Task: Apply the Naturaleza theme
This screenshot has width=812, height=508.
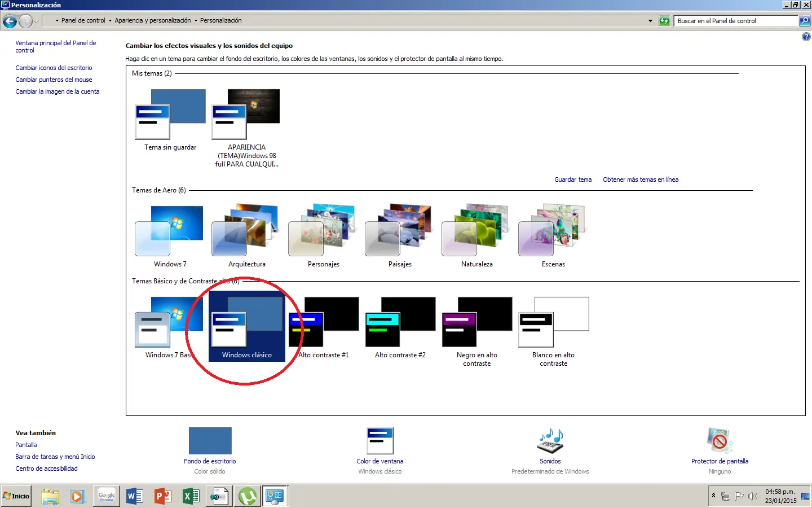Action: [x=476, y=237]
